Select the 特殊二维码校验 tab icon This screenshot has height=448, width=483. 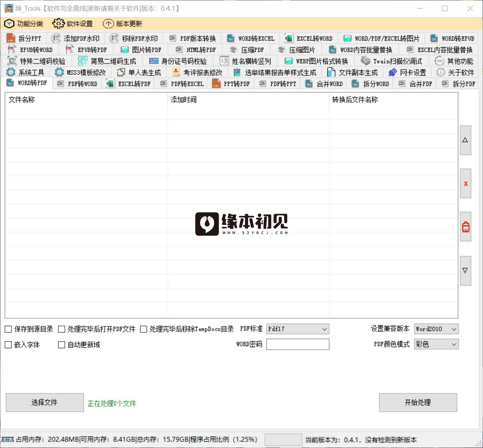tap(12, 61)
